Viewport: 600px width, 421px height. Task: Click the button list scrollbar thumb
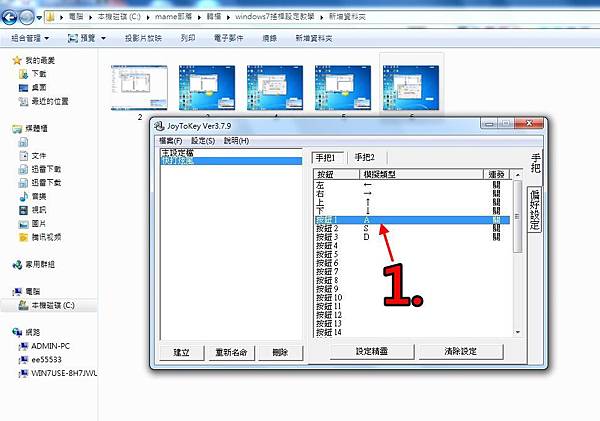[517, 216]
